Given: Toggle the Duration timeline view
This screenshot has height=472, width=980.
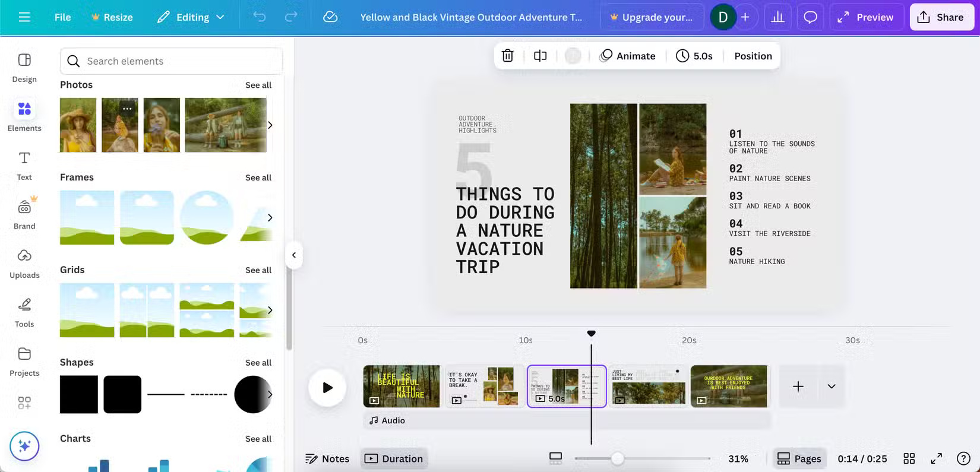Looking at the screenshot, I should tap(394, 458).
